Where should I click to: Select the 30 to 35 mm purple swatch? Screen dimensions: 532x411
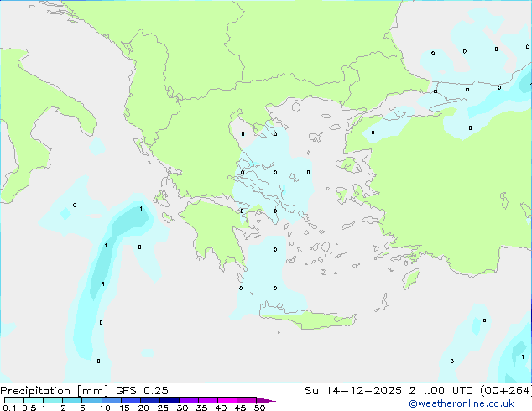tap(189, 400)
